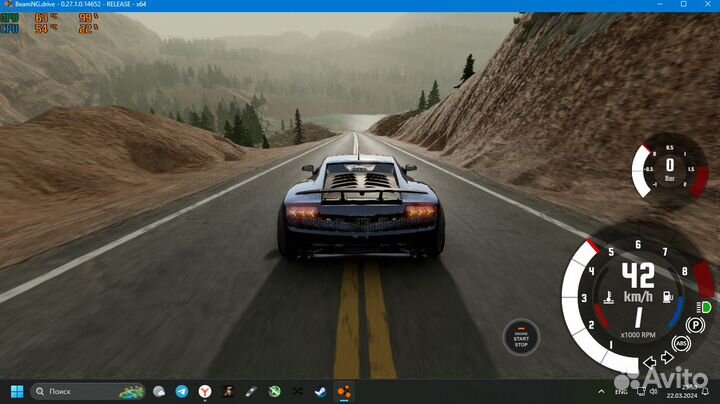
Task: Open Steam from the taskbar
Action: [x=321, y=392]
